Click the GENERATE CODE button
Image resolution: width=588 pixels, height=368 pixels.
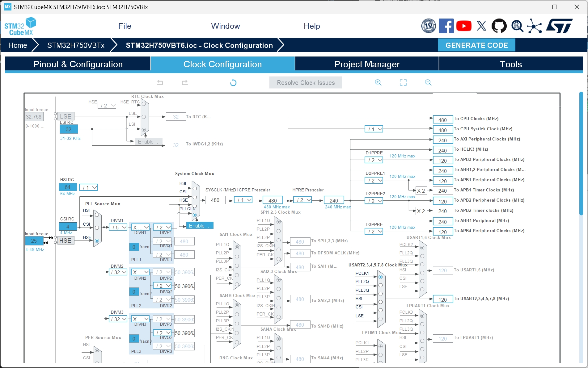[x=476, y=45]
